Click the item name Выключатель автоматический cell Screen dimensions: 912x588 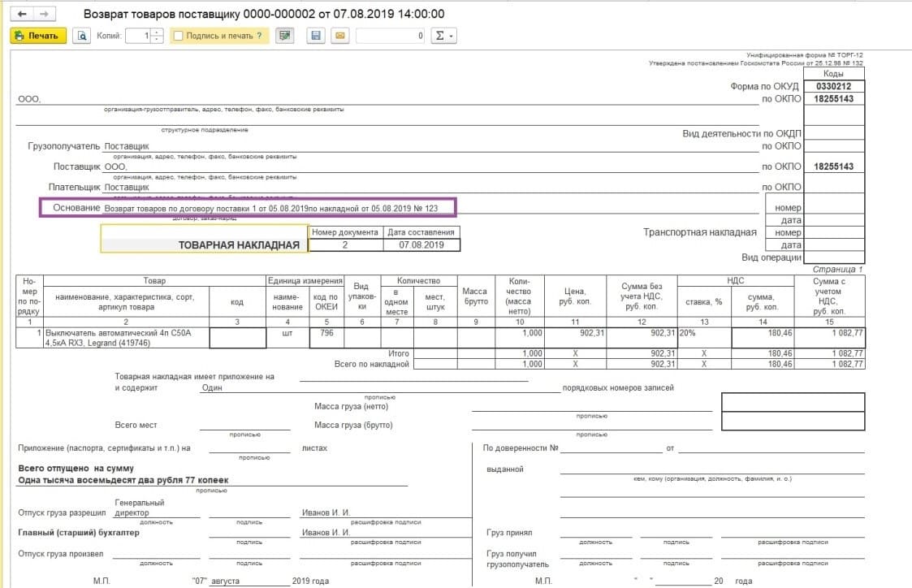tap(127, 337)
